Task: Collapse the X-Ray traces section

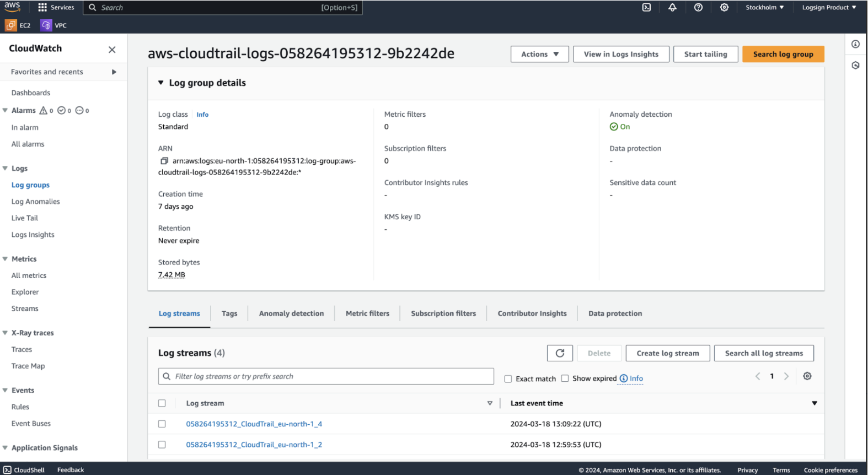Action: point(5,333)
